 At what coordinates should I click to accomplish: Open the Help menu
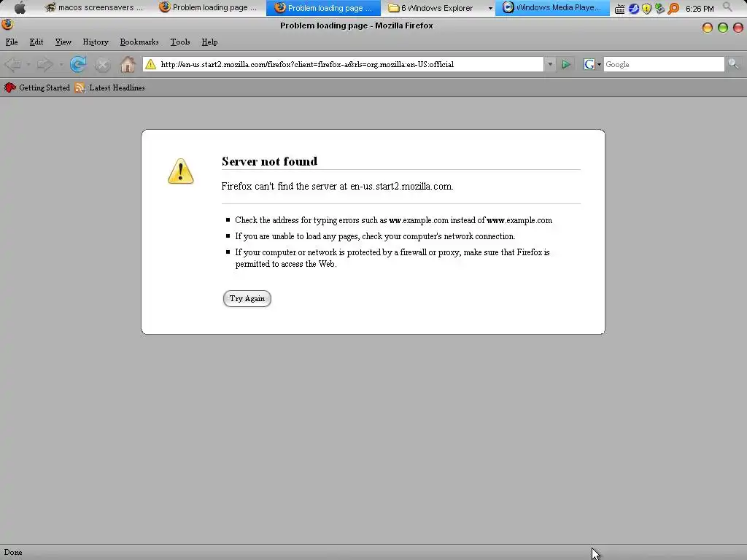[209, 42]
